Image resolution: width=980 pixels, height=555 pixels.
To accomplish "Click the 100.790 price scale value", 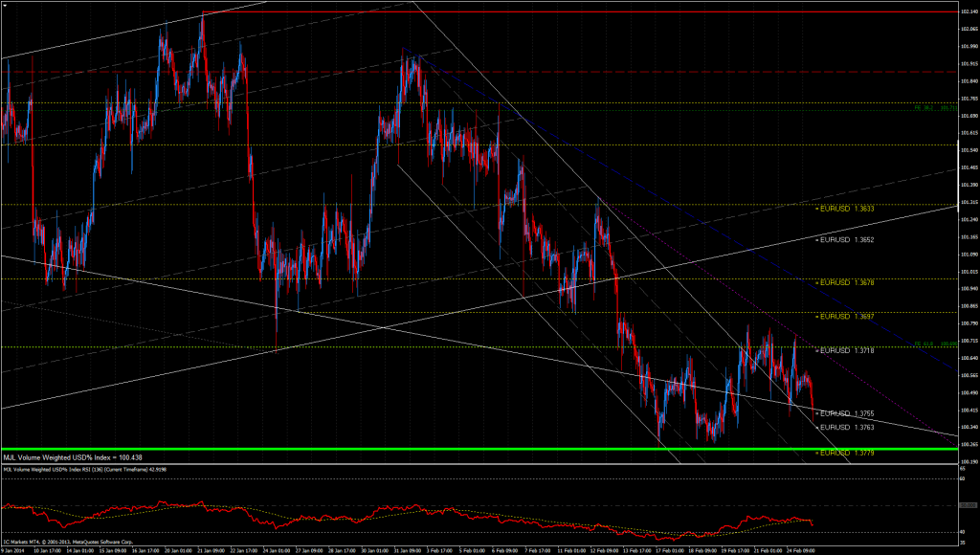I will tap(970, 323).
